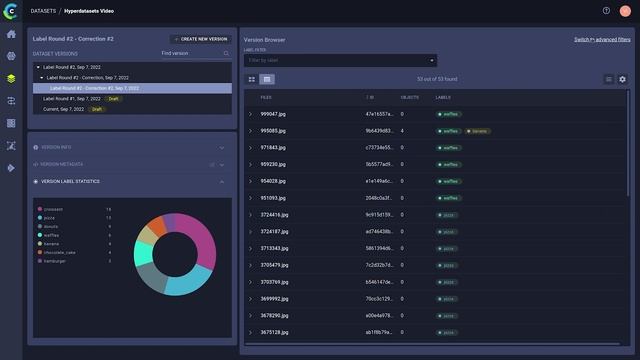
Task: Click DATASETS in the breadcrumb
Action: (43, 11)
